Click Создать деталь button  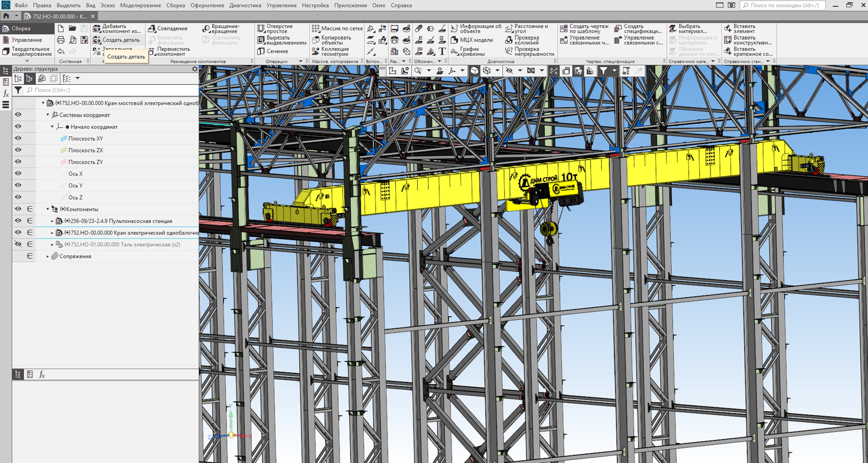(117, 40)
